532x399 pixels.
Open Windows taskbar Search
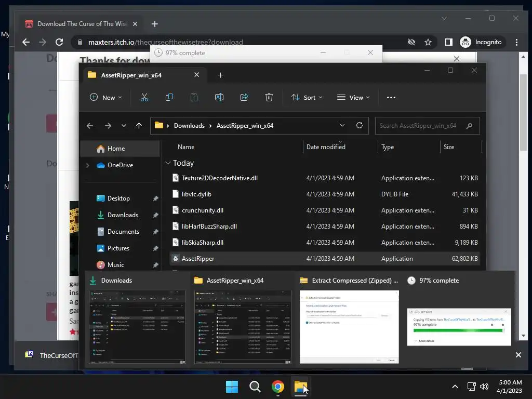[255, 387]
